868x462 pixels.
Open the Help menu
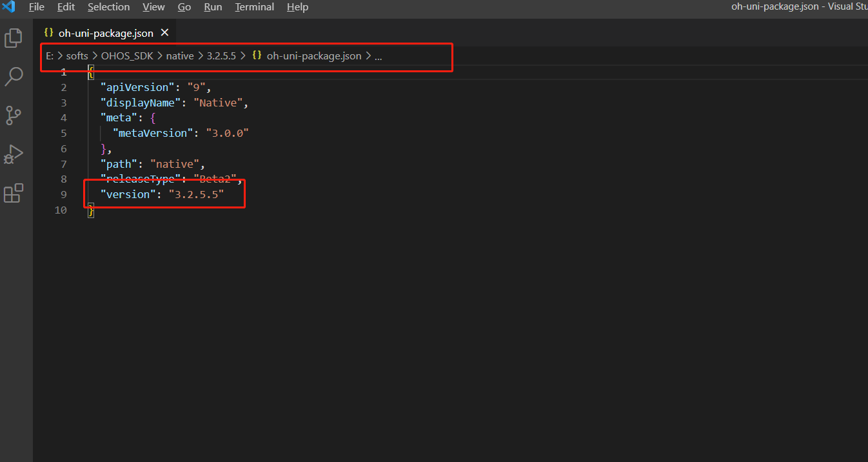(x=297, y=7)
